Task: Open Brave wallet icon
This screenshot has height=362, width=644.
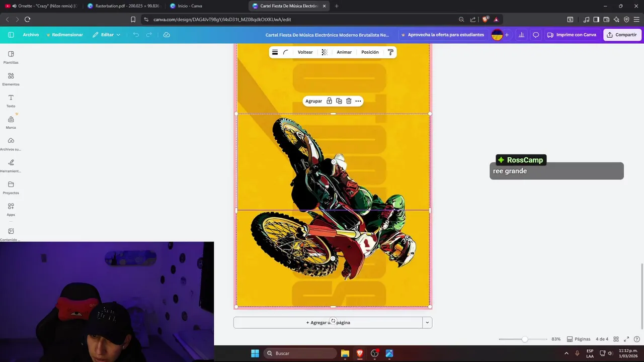Action: (606, 19)
